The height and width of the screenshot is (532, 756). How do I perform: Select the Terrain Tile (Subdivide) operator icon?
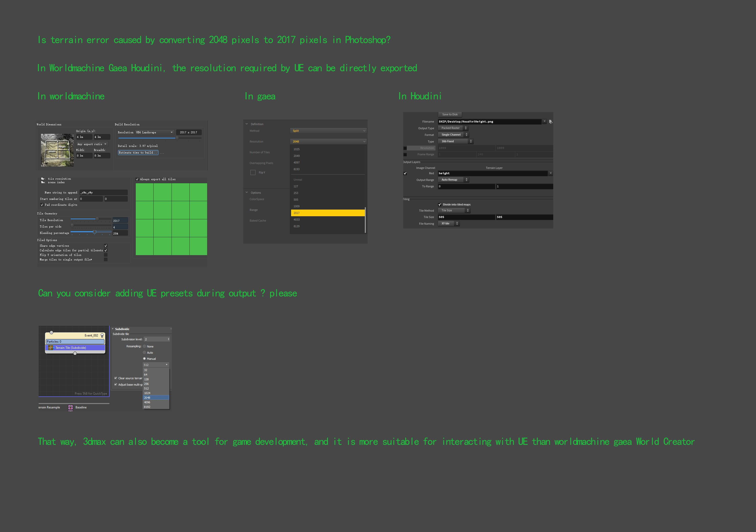point(50,348)
